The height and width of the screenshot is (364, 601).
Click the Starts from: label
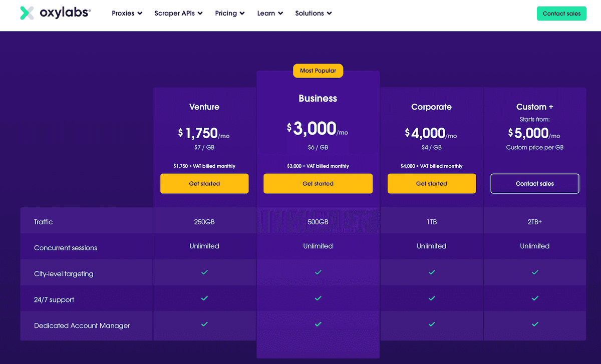(535, 120)
